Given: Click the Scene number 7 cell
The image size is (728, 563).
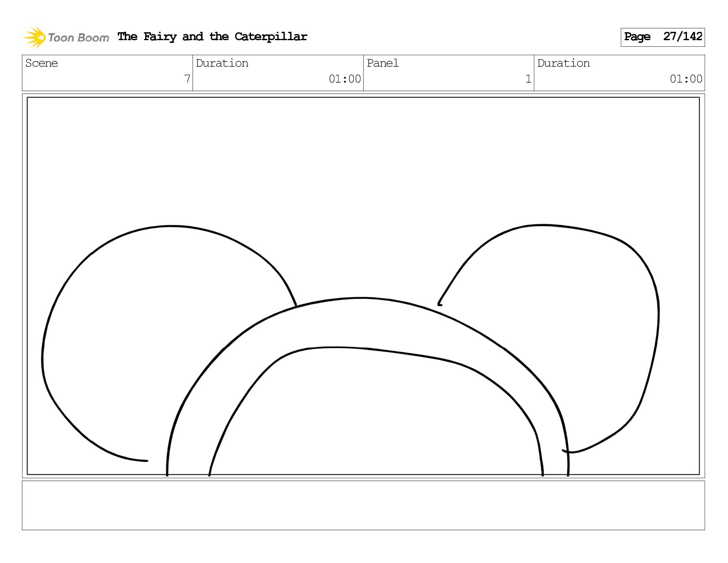Looking at the screenshot, I should pyautogui.click(x=107, y=73).
